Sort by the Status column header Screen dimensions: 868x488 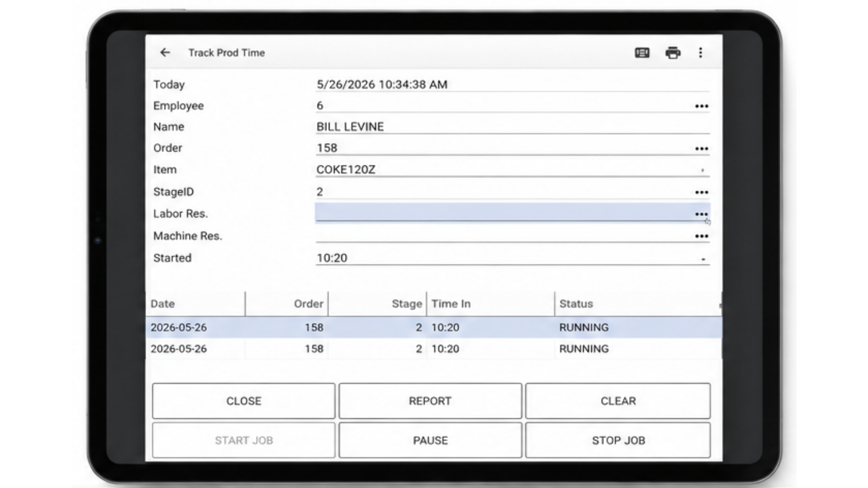pos(637,304)
